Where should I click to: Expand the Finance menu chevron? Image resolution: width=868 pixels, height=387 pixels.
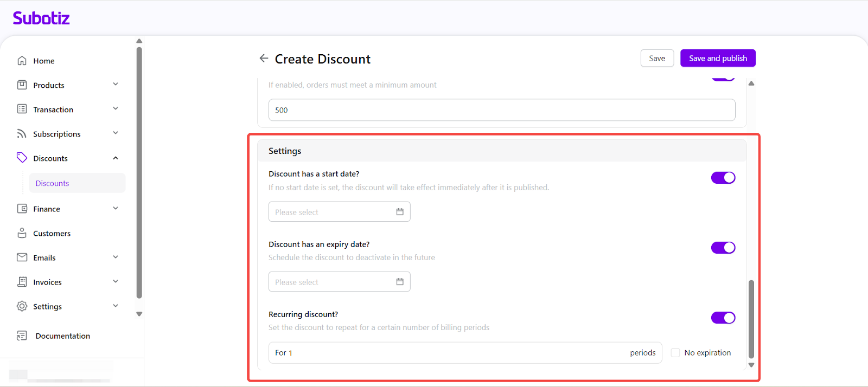click(x=116, y=209)
